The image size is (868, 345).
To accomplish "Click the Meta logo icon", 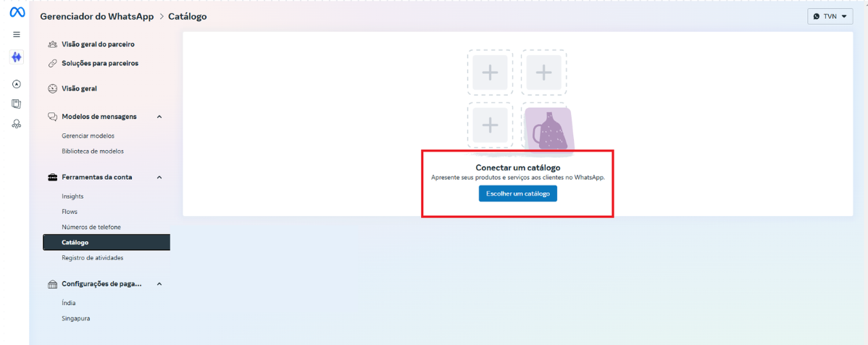I will [17, 13].
